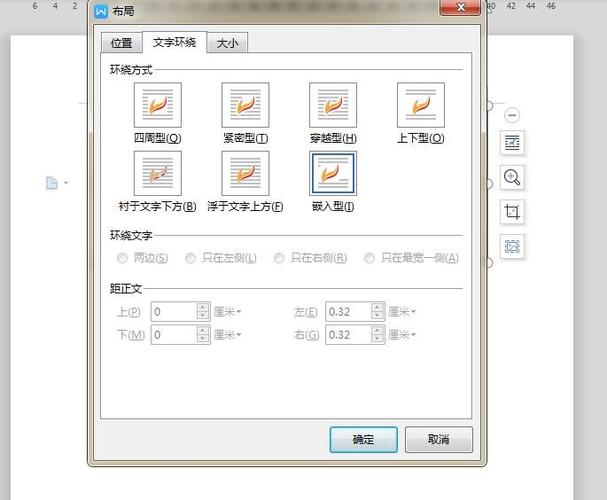
Task: Select the 两边(S) radio button
Action: coord(122,258)
